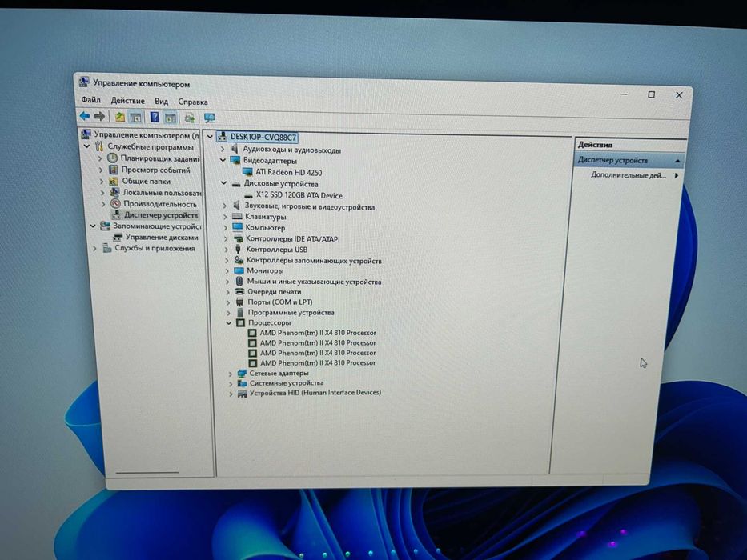Expand Контроллеры IDE ATA/ATAPI category

coord(227,238)
